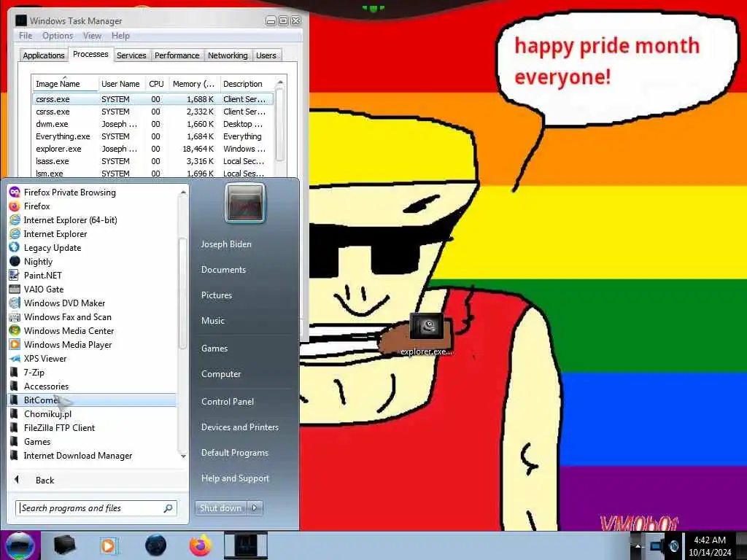Expand the Accessories folder
The width and height of the screenshot is (747, 560).
(39, 386)
